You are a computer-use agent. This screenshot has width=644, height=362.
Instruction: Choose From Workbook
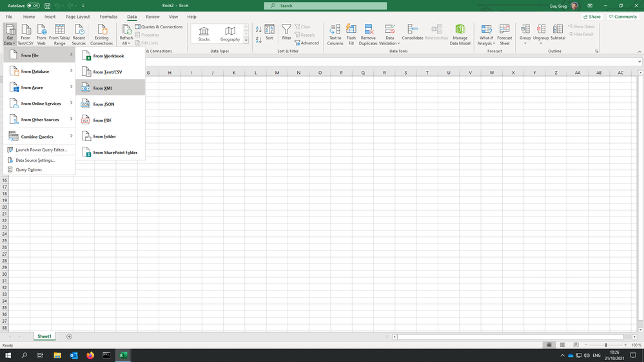coord(110,56)
